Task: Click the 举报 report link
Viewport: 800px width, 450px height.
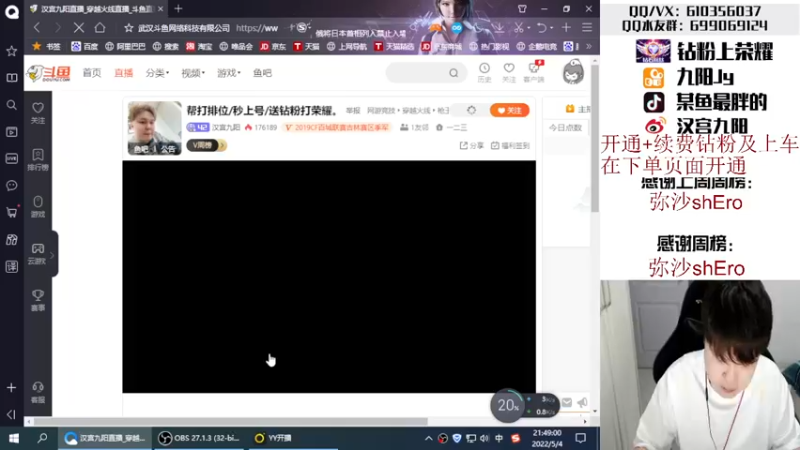Action: (x=353, y=110)
